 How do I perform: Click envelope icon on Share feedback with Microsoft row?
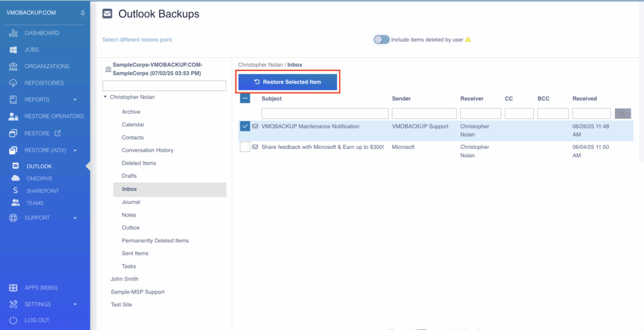255,146
